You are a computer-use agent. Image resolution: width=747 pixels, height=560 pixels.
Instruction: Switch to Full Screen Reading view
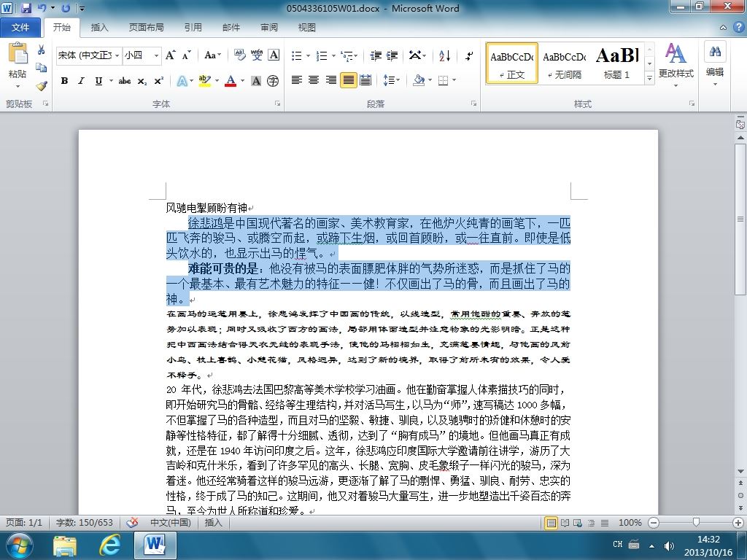(x=565, y=523)
